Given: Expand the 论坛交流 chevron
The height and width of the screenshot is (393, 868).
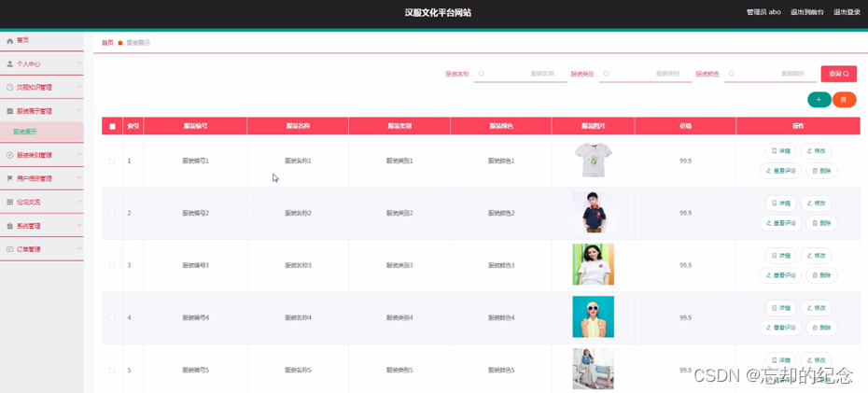Looking at the screenshot, I should coord(79,202).
